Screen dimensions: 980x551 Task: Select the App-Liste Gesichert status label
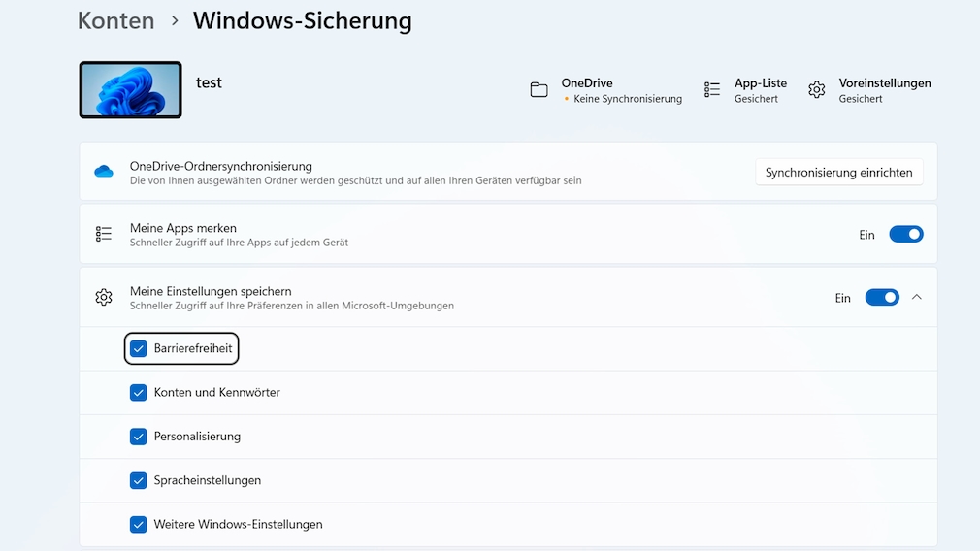coord(756,99)
